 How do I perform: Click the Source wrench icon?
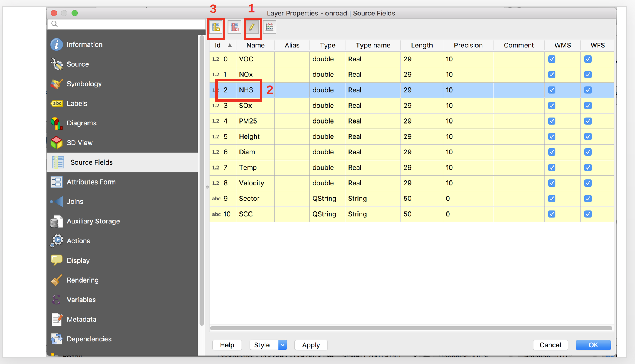click(57, 64)
